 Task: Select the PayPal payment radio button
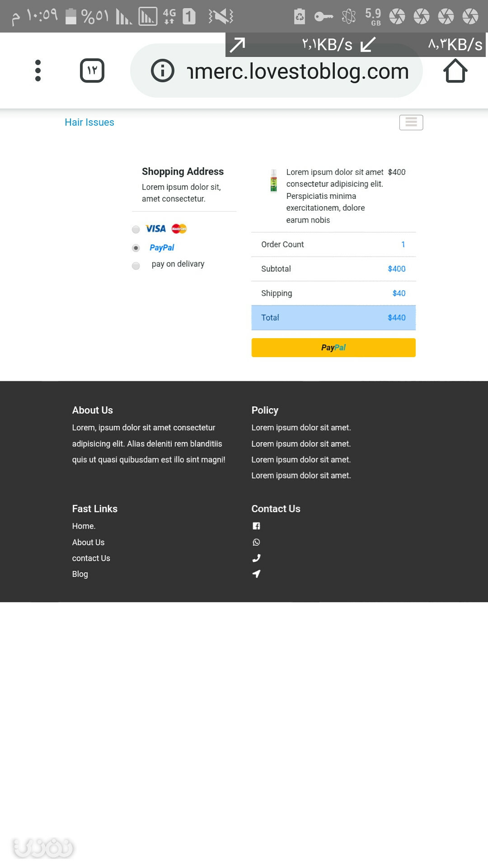tap(136, 248)
